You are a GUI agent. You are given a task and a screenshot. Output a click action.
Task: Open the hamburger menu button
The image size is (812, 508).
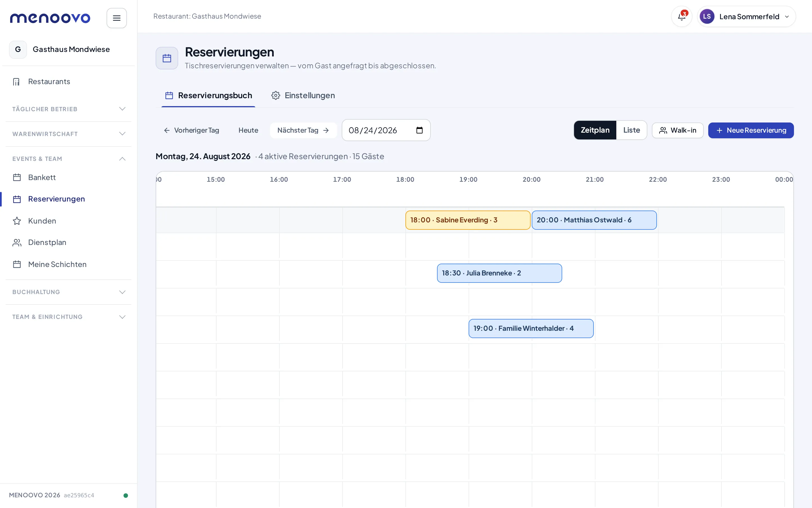[116, 18]
